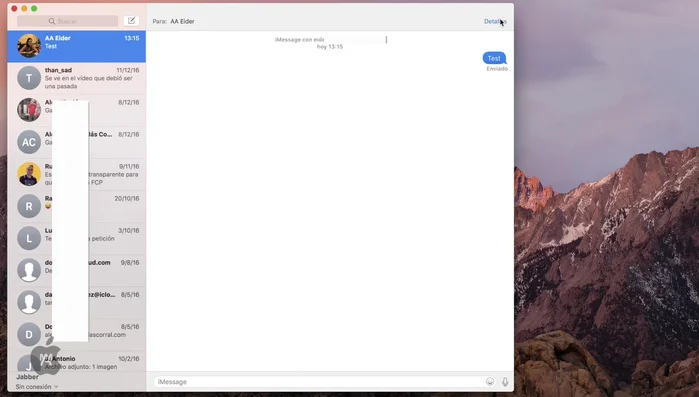699x397 pixels.
Task: Click the R initial avatar
Action: 29,206
